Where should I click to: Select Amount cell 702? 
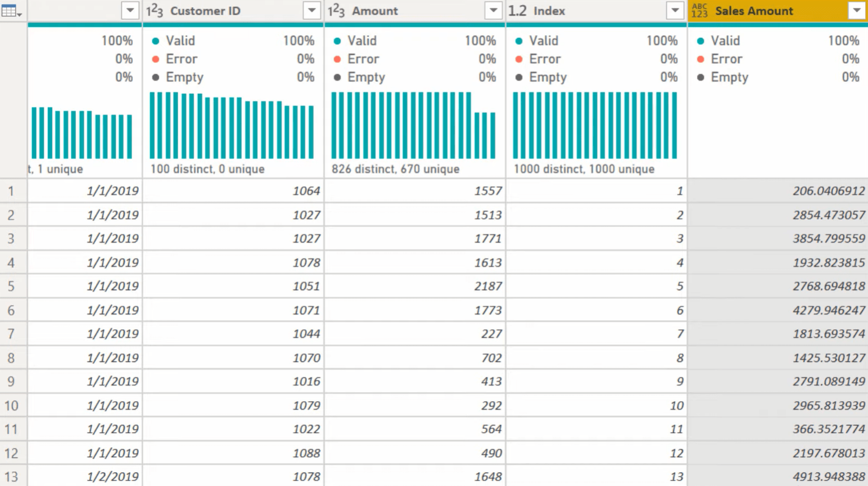pyautogui.click(x=415, y=358)
